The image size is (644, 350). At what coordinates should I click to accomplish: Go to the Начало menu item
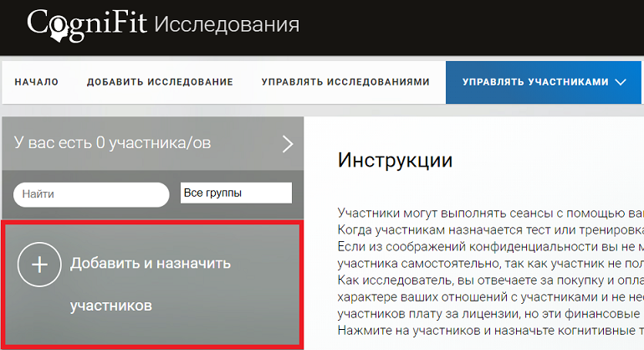coord(37,82)
